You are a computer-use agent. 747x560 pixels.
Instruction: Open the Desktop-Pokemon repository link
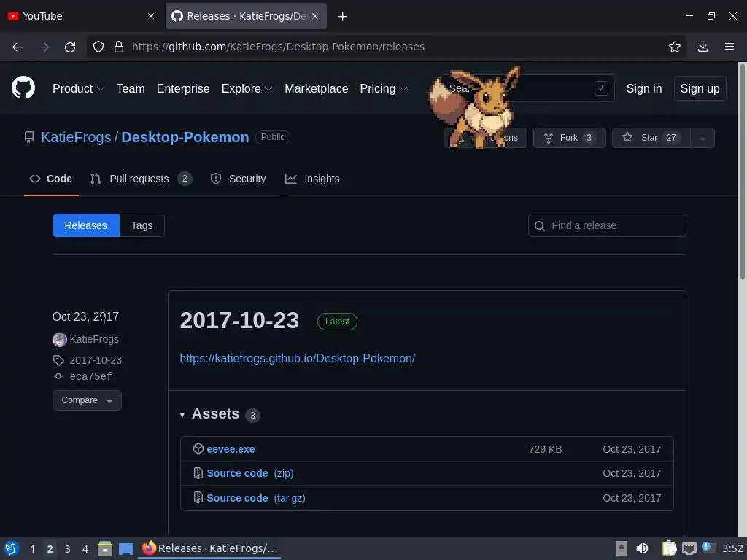tap(185, 137)
